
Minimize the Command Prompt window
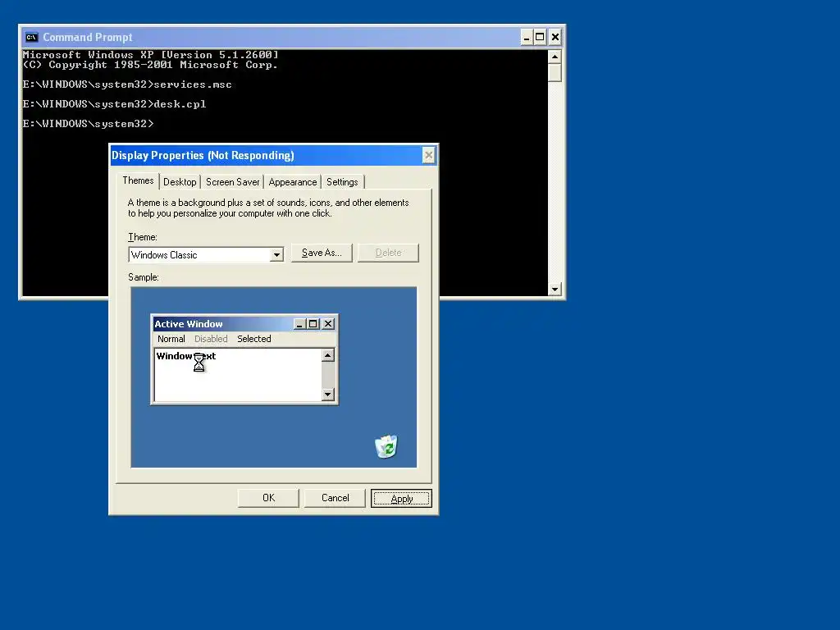pos(527,37)
